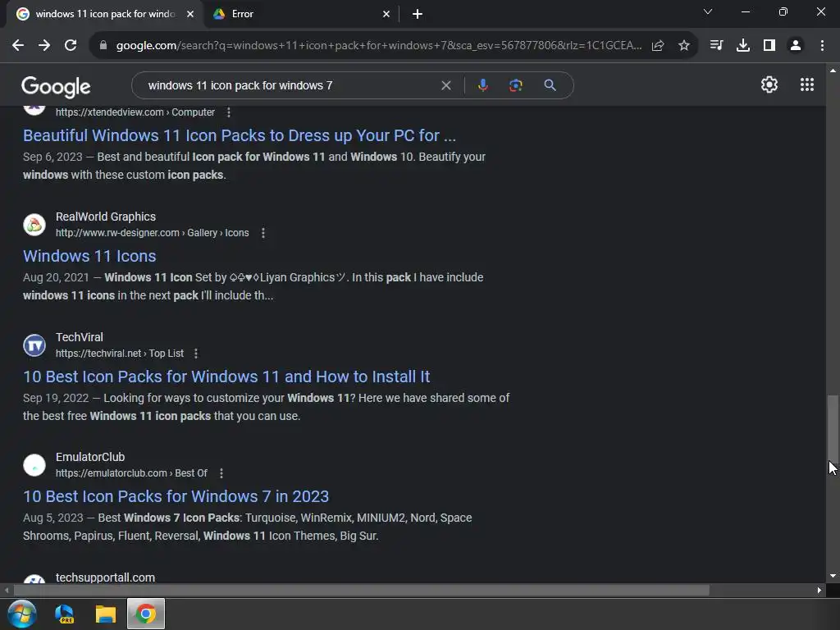Expand the tab search dropdown arrow
The image size is (840, 630).
click(x=708, y=11)
